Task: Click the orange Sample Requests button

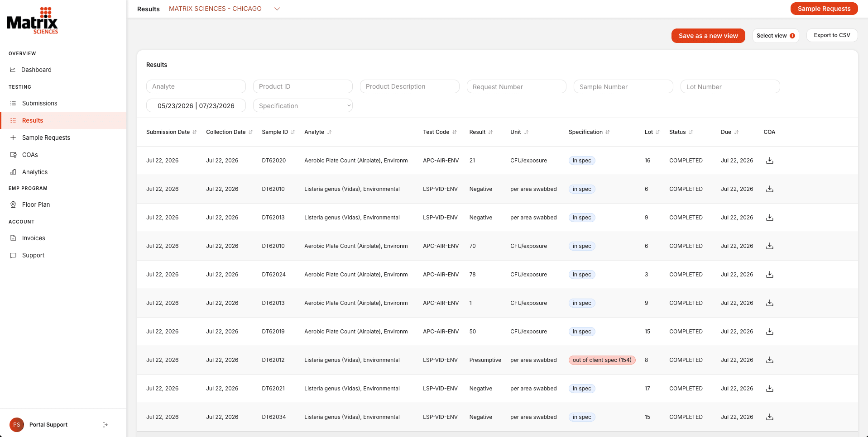Action: 824,9
